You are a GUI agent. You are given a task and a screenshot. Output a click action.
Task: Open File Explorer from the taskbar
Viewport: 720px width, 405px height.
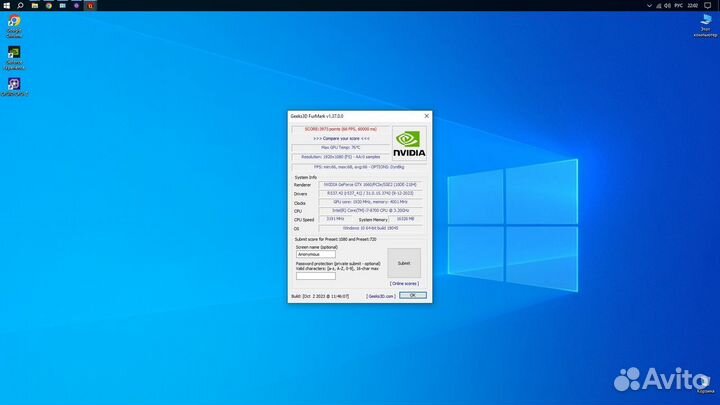click(34, 6)
